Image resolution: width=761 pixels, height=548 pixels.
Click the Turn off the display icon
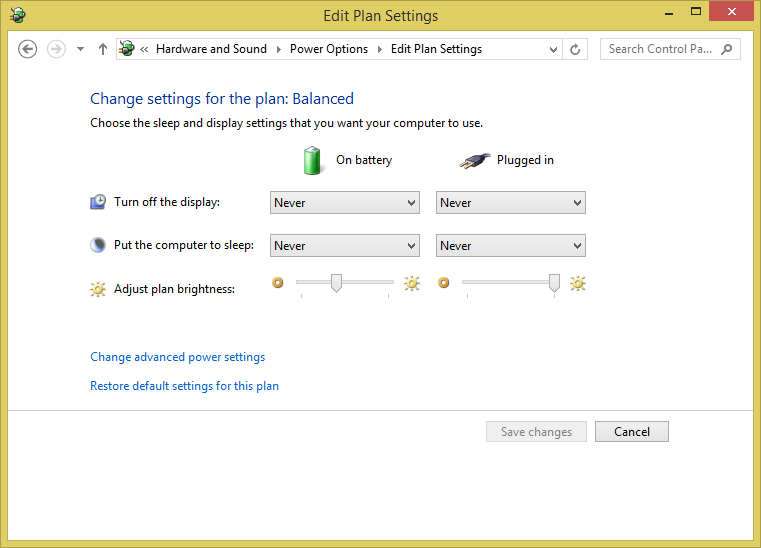pyautogui.click(x=98, y=202)
